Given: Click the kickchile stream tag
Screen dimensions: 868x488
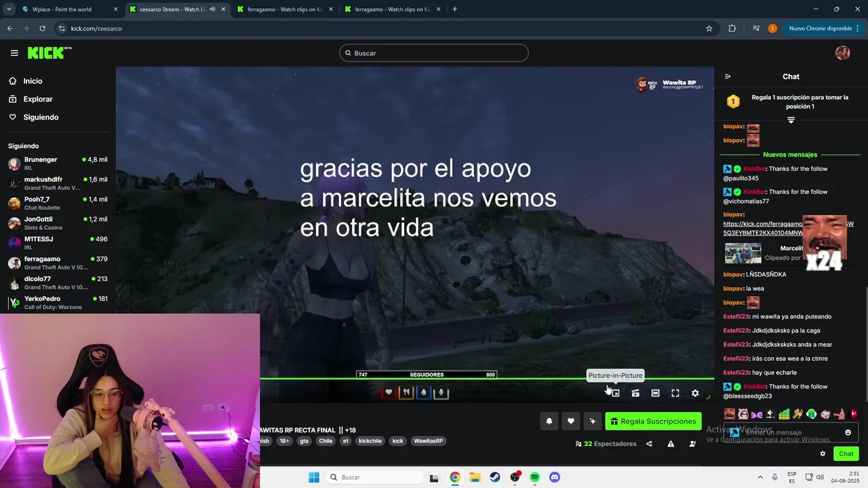Looking at the screenshot, I should [370, 441].
